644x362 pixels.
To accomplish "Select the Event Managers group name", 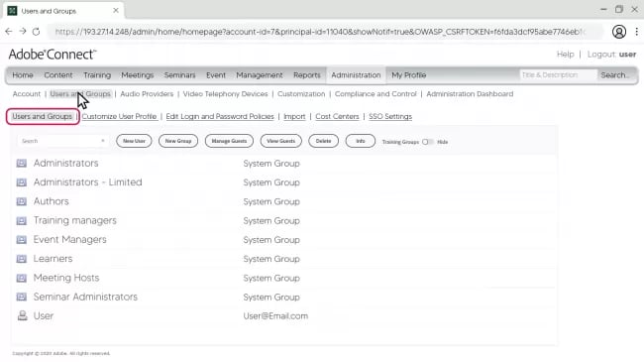I will [69, 239].
